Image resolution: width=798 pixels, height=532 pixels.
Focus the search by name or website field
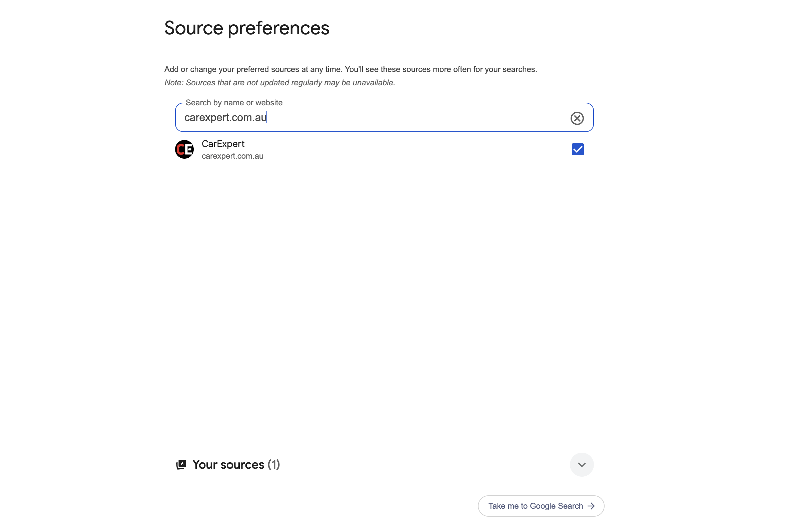(407, 117)
